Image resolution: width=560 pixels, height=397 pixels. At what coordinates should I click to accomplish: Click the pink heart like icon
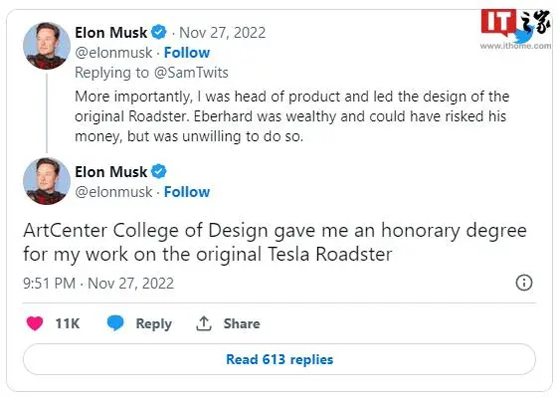coord(35,323)
